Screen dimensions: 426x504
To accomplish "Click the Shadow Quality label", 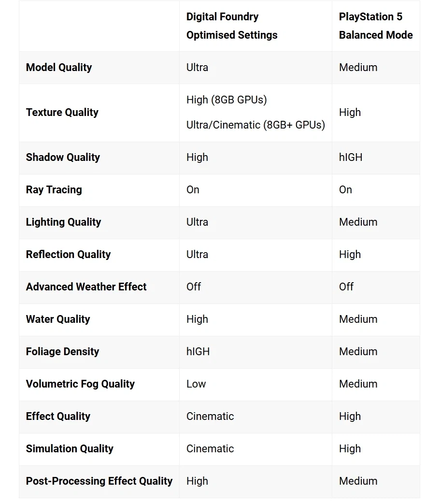I will [63, 158].
